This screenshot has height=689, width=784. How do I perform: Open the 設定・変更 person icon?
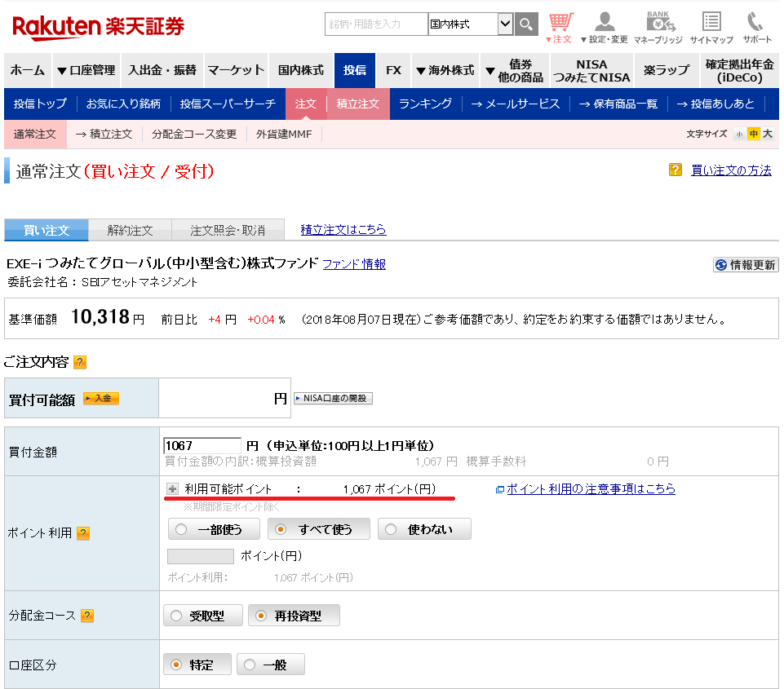605,28
